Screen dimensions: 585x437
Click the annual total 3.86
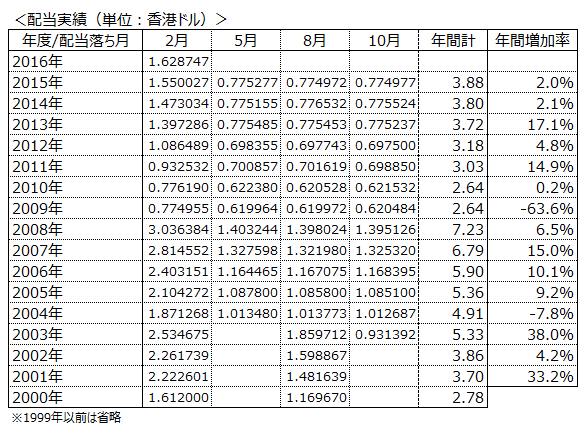(468, 355)
